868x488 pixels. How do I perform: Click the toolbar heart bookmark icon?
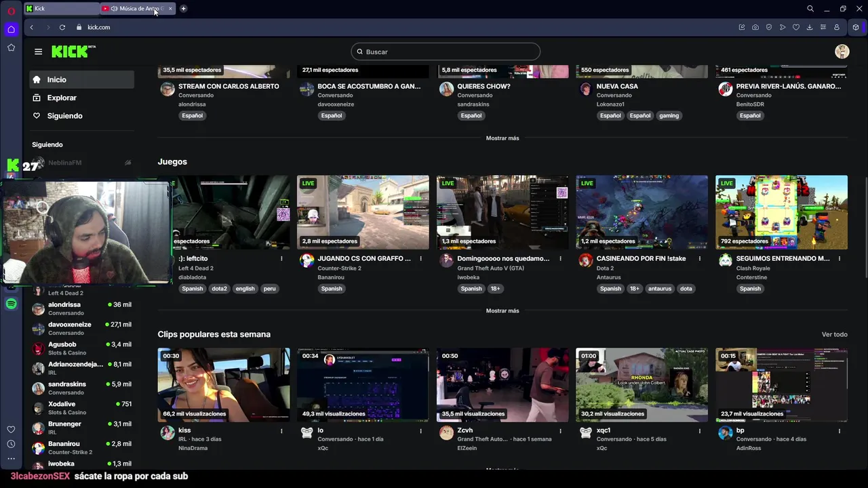point(796,27)
